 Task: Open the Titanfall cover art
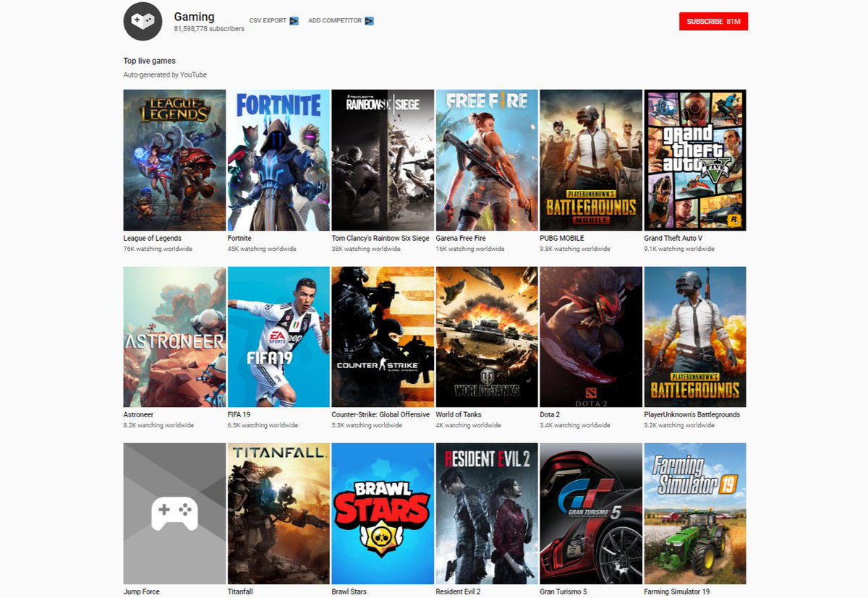point(278,513)
